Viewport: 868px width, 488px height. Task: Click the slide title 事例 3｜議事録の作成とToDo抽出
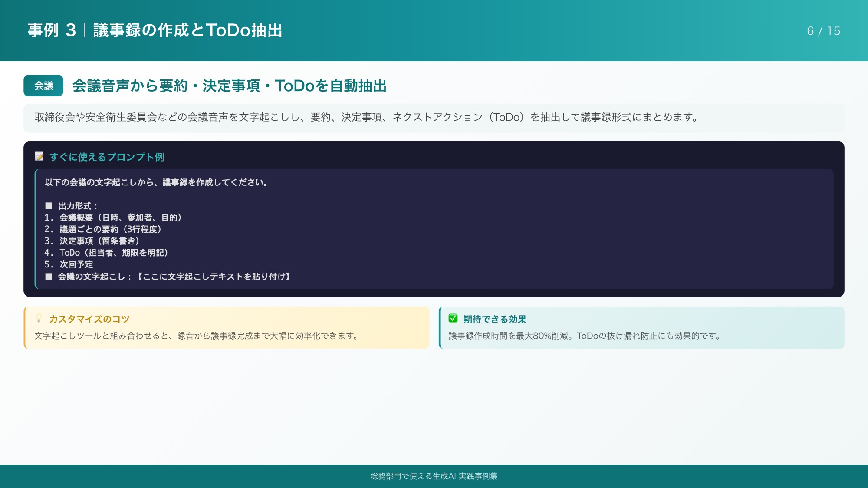pos(155,30)
